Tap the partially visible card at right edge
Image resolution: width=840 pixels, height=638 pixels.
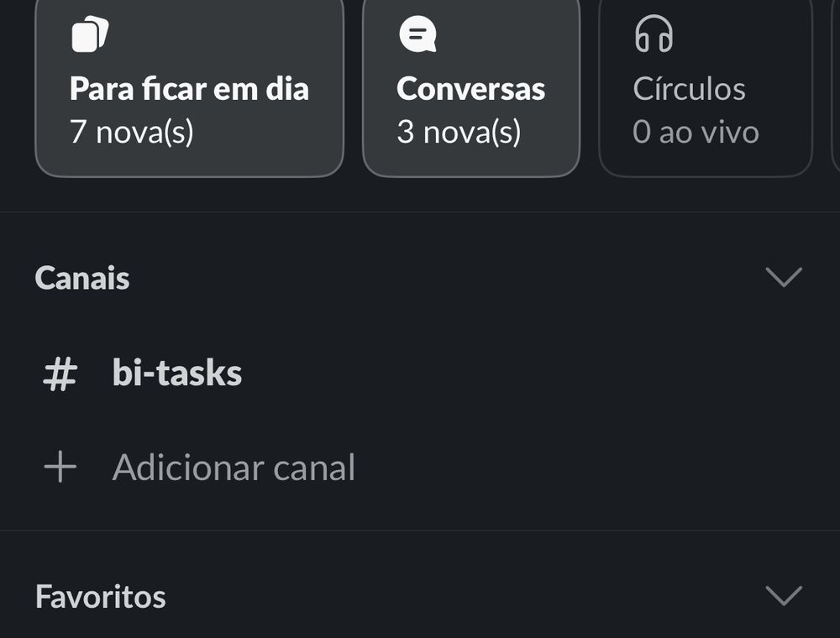click(836, 86)
